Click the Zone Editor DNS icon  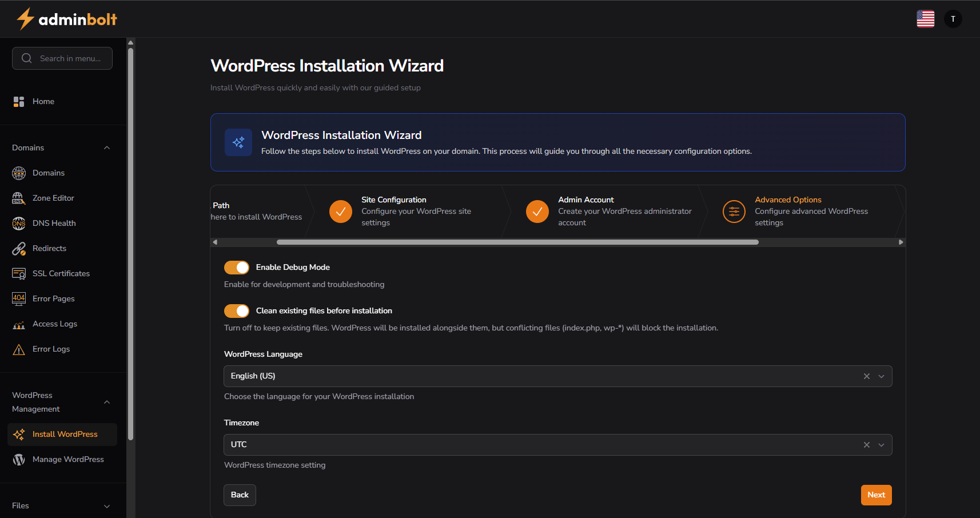(x=19, y=198)
